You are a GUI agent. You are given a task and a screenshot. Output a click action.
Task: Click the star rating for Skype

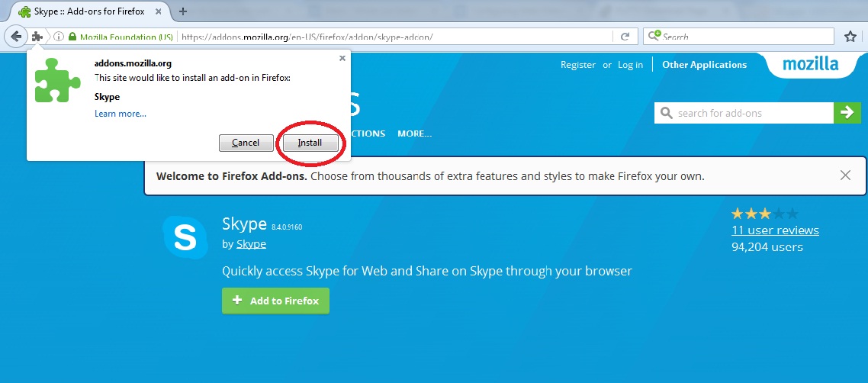pos(764,214)
